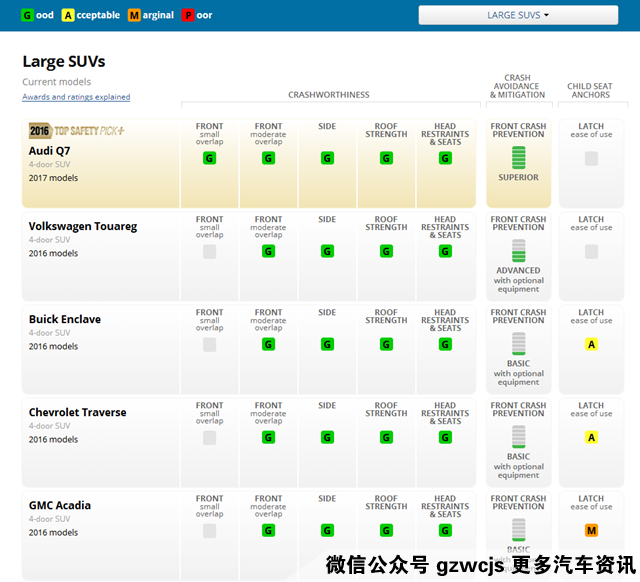Click GMC Acadia LATCH M rating
Viewport: 640px width, 582px height.
pos(591,530)
